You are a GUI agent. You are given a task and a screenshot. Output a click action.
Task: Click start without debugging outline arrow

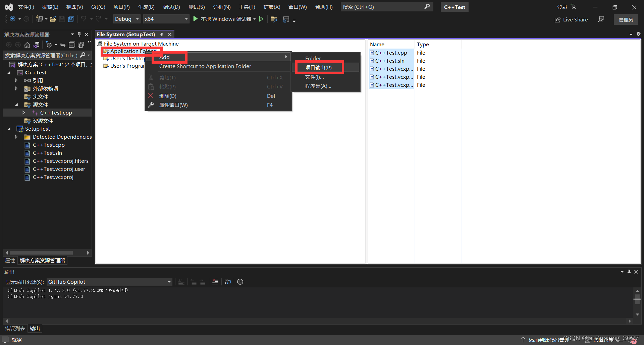(261, 19)
